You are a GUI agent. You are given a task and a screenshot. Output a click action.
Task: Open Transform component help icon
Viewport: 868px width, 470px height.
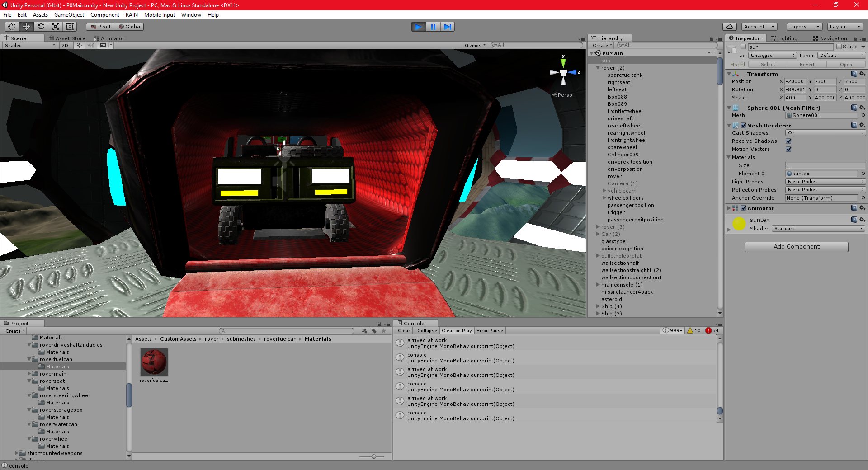(x=854, y=74)
